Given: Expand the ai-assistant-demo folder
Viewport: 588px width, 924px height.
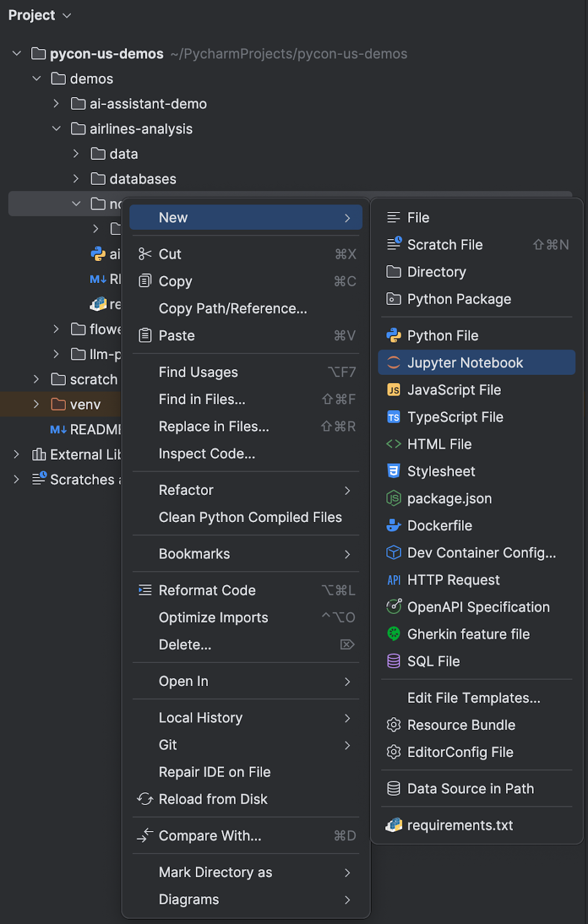Looking at the screenshot, I should click(x=57, y=104).
